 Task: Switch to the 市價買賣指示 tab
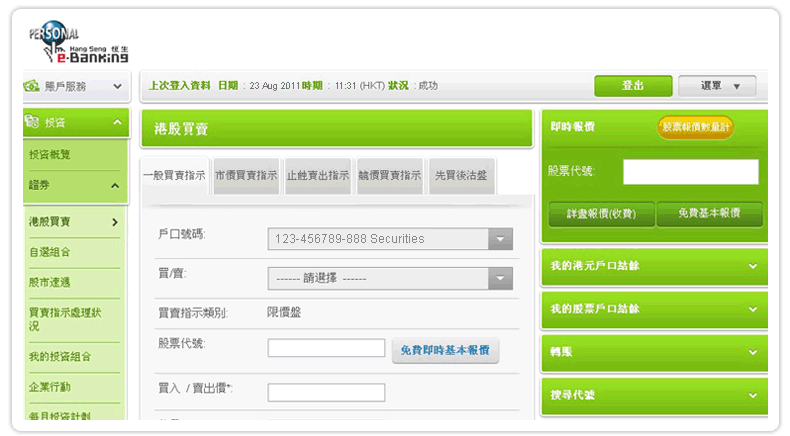click(246, 175)
